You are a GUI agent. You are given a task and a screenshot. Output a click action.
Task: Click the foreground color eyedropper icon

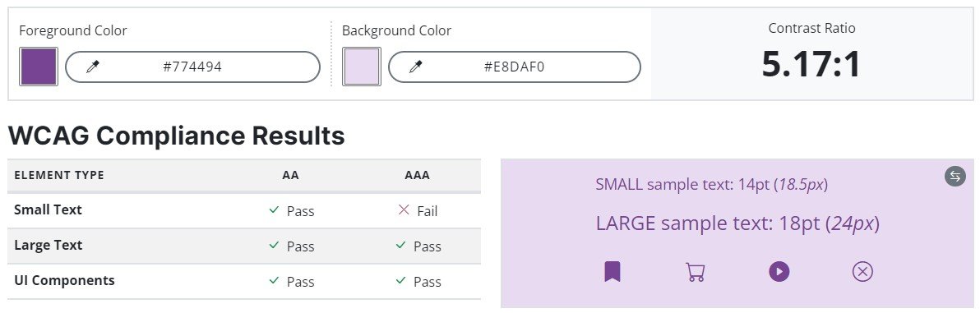93,67
